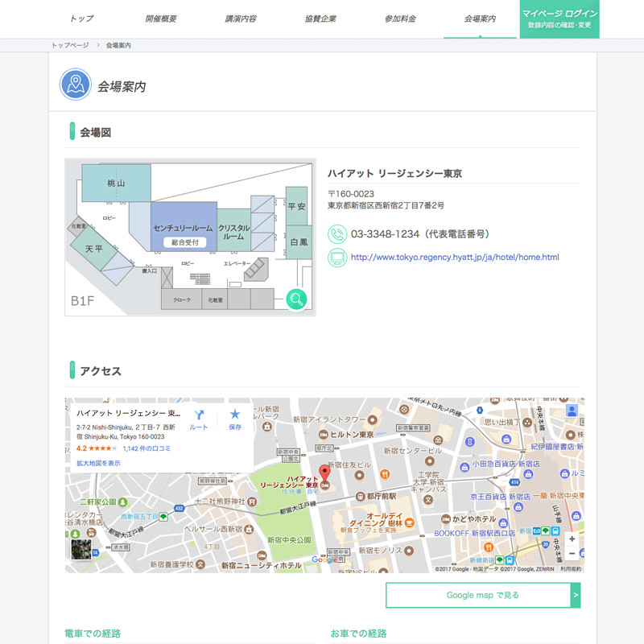
Task: Follow the トップページ breadcrumb link
Action: [70, 45]
